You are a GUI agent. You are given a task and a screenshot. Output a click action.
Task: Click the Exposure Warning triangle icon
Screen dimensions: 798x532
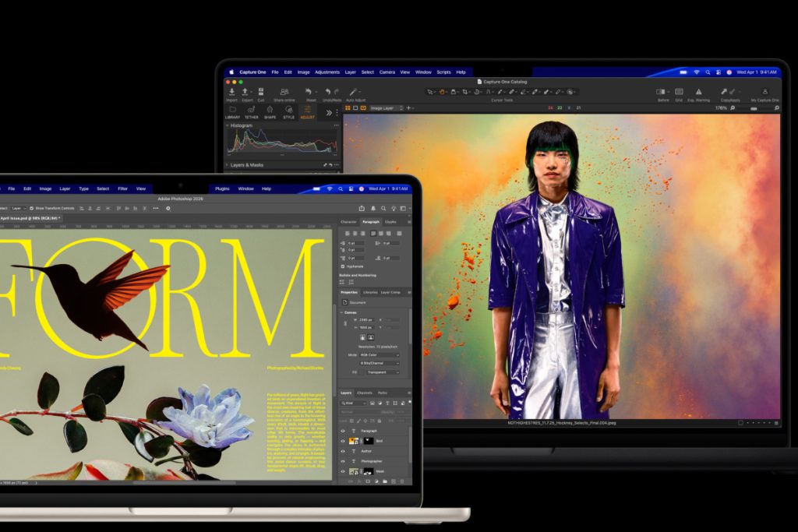click(x=698, y=92)
